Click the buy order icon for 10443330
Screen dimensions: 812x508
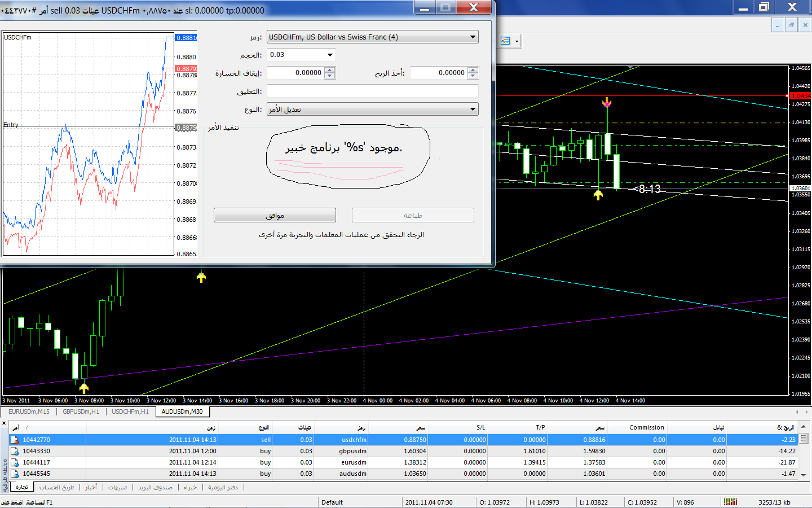(15, 451)
